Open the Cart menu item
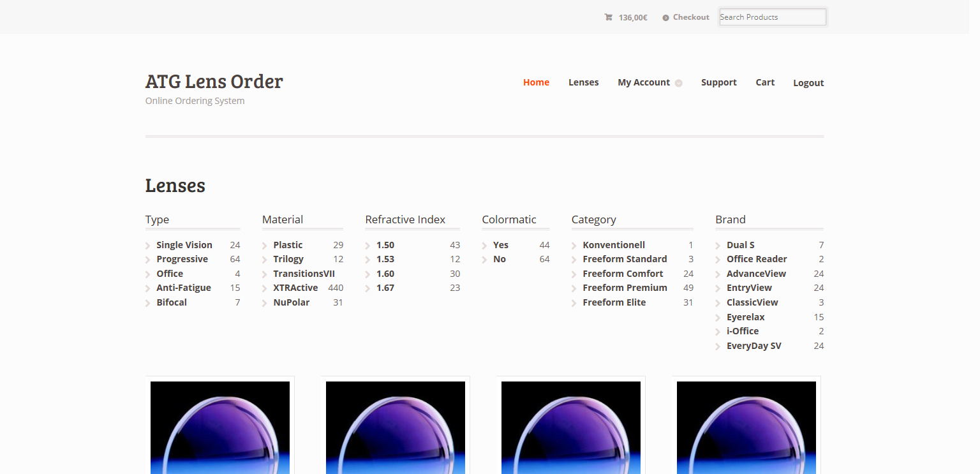 tap(765, 82)
